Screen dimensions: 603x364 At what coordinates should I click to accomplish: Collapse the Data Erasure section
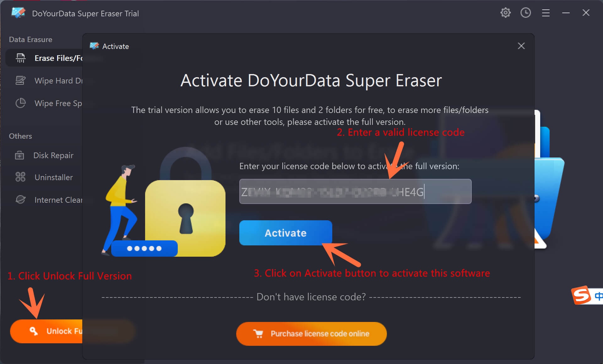click(x=30, y=39)
